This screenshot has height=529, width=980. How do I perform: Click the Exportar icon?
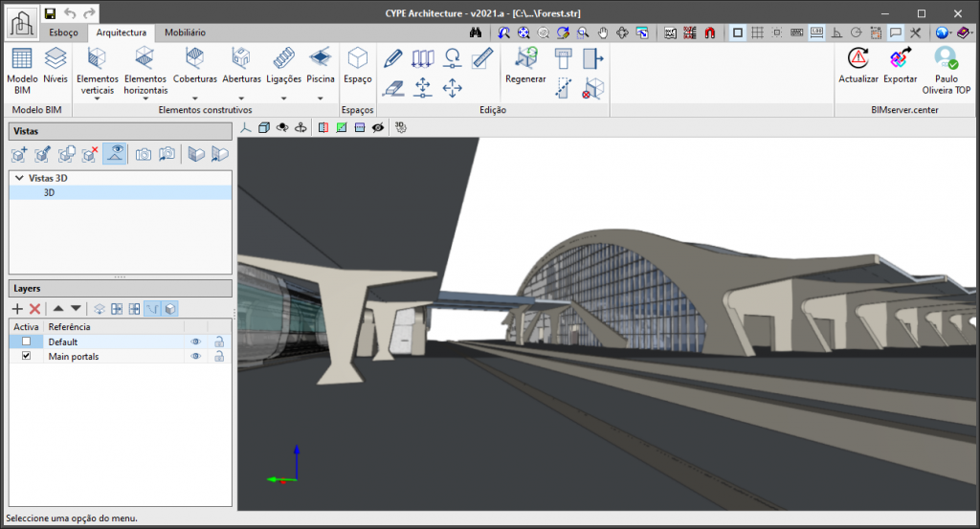[x=900, y=67]
